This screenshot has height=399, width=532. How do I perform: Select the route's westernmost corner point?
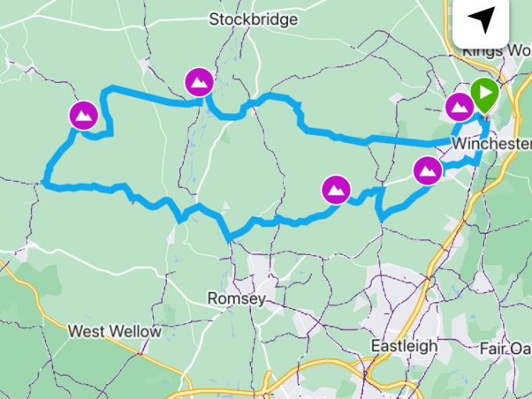coord(45,182)
